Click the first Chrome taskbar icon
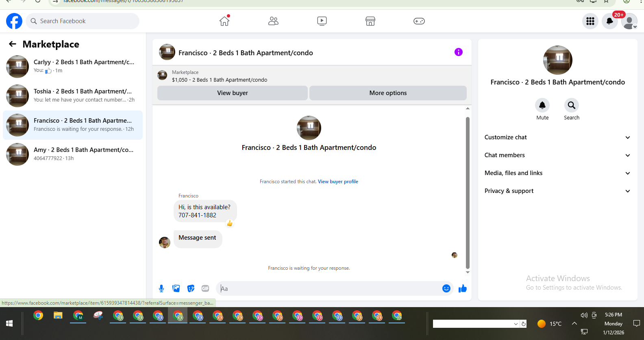The width and height of the screenshot is (644, 340). (38, 316)
